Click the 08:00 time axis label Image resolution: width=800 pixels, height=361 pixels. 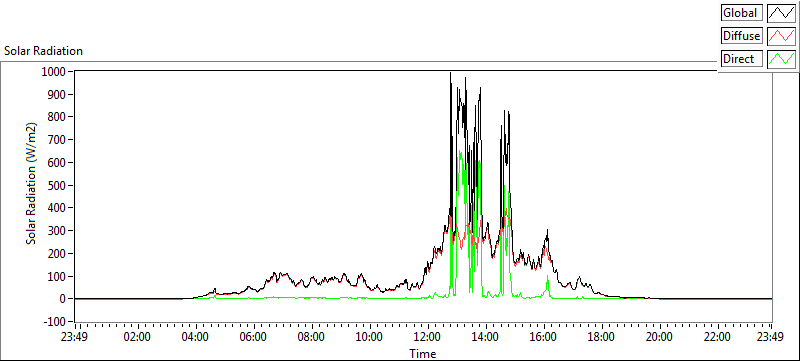click(312, 338)
